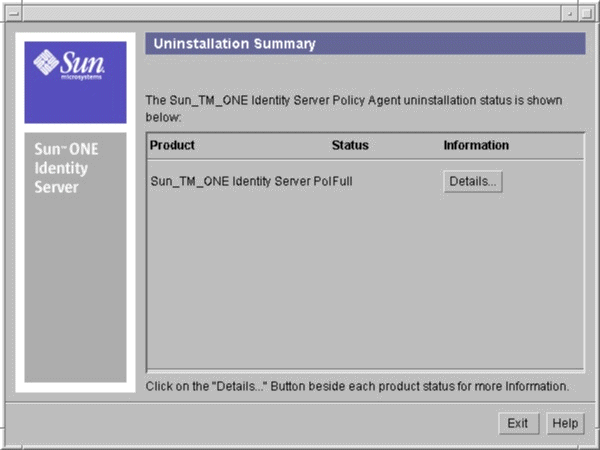Click the "Click on the Details... Button" hint text
Viewport: 600px width, 450px height.
[x=357, y=386]
